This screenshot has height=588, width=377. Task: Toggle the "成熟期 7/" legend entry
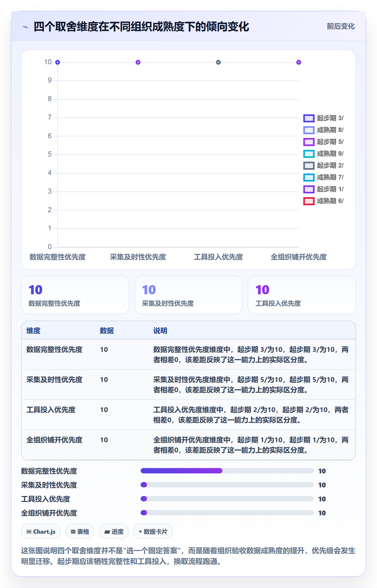tap(323, 177)
